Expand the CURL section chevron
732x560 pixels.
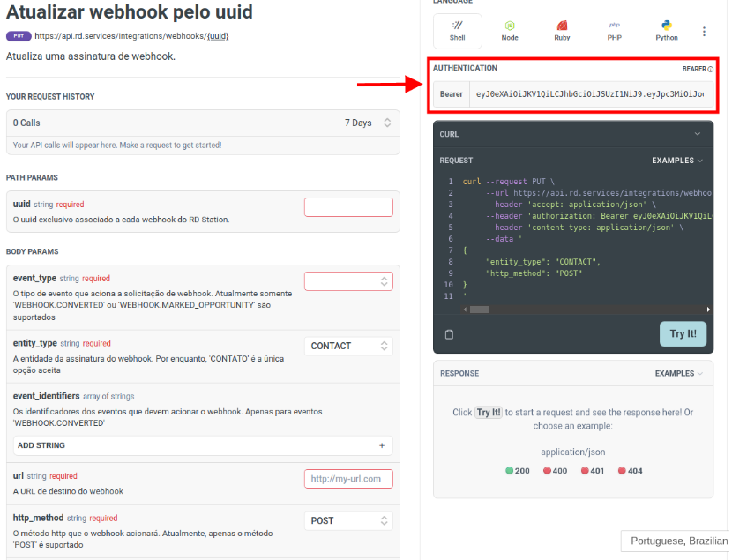point(698,134)
